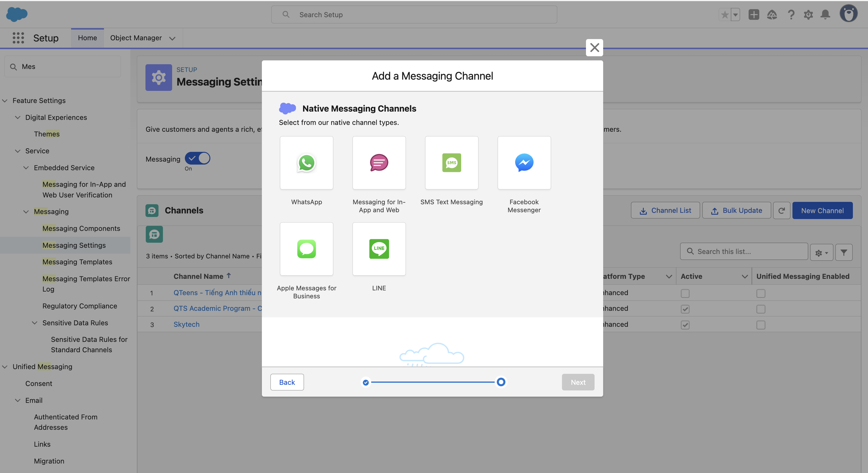
Task: Click the Trailhead guidance icon
Action: pyautogui.click(x=772, y=15)
